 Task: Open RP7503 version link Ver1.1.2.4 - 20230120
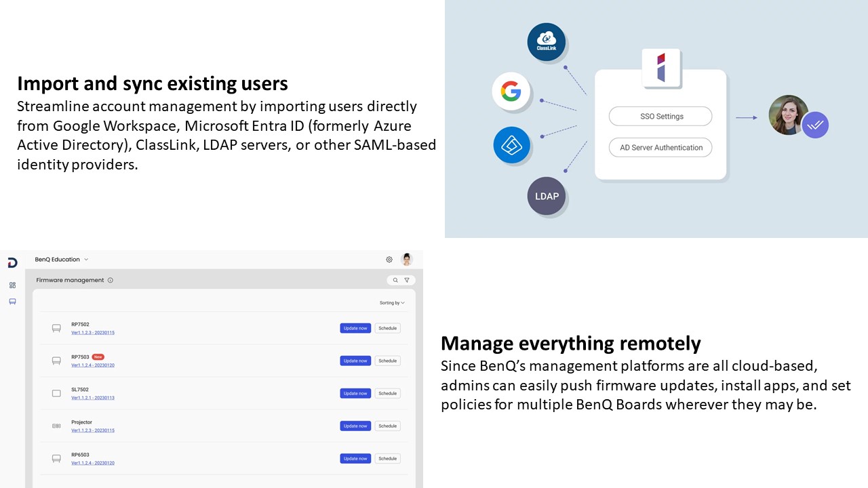click(x=93, y=365)
